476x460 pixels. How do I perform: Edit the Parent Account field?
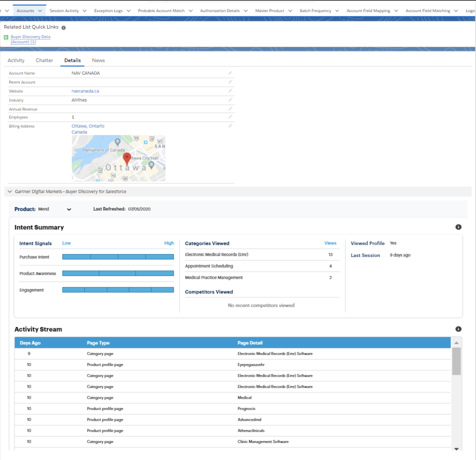pos(230,82)
